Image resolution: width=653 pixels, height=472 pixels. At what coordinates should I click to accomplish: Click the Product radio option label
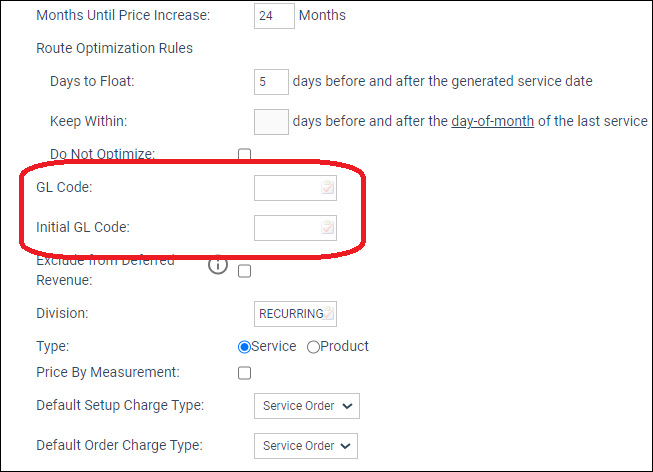pos(344,347)
